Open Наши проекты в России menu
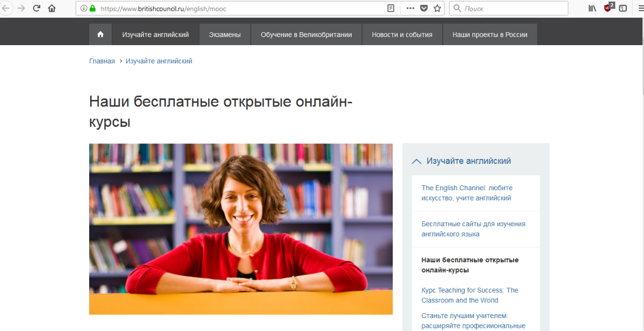Image resolution: width=644 pixels, height=331 pixels. click(489, 34)
